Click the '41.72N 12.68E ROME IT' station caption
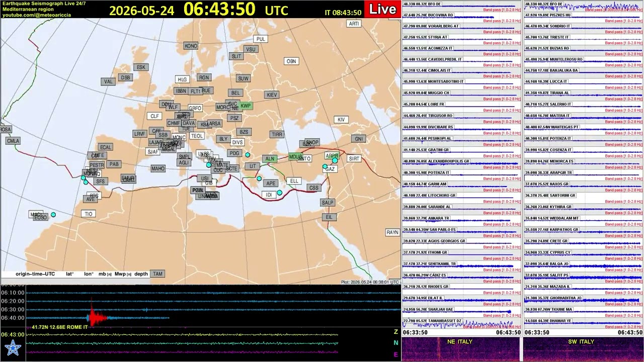The width and height of the screenshot is (644, 362). coord(60,327)
